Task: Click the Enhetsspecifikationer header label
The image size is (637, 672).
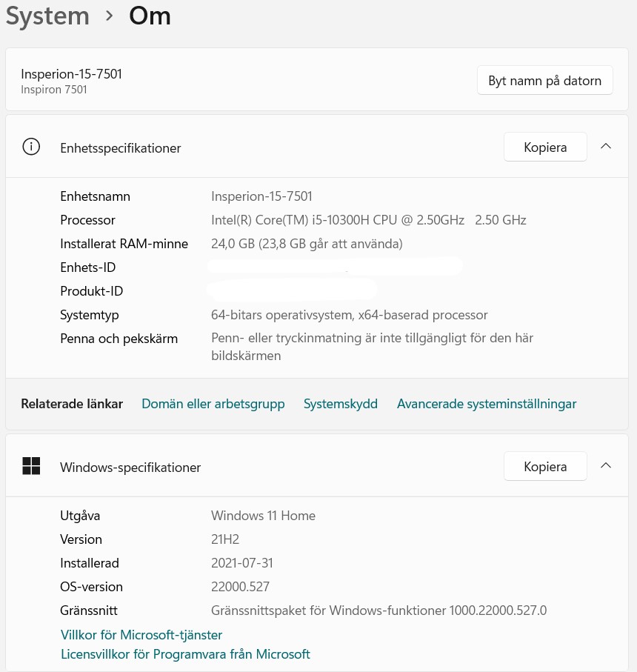Action: (x=121, y=148)
